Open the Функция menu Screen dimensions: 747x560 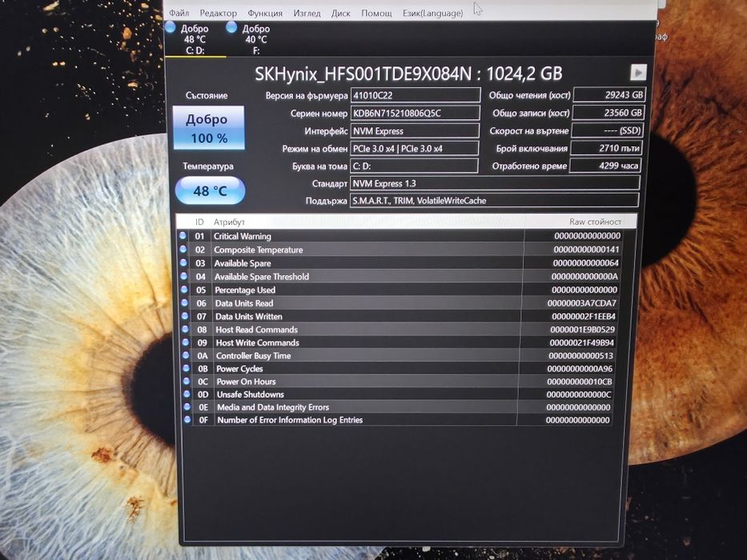[265, 14]
